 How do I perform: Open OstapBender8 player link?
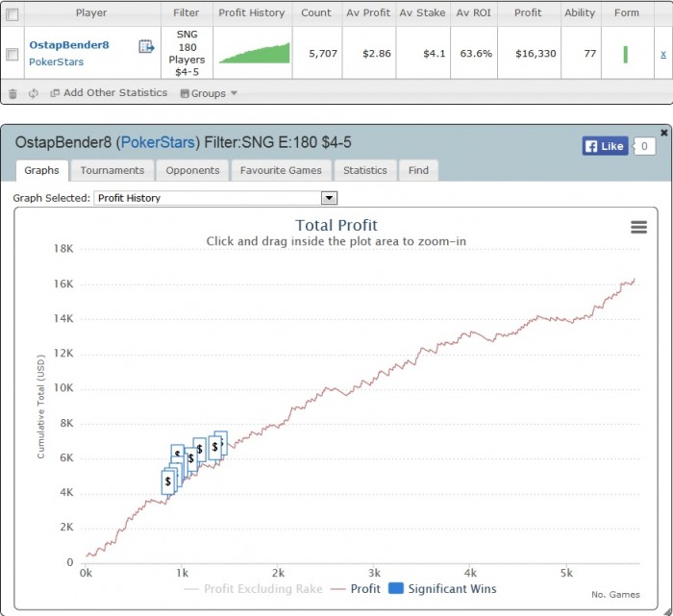69,45
